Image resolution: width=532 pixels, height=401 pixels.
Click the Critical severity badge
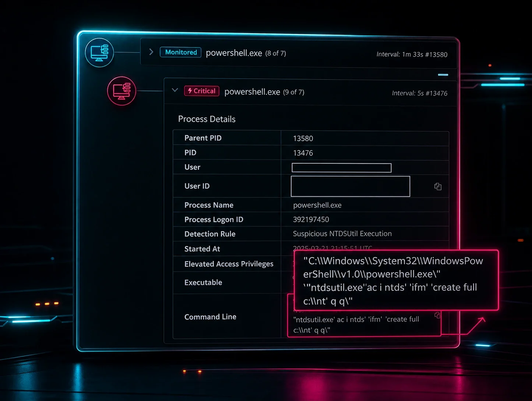tap(202, 91)
